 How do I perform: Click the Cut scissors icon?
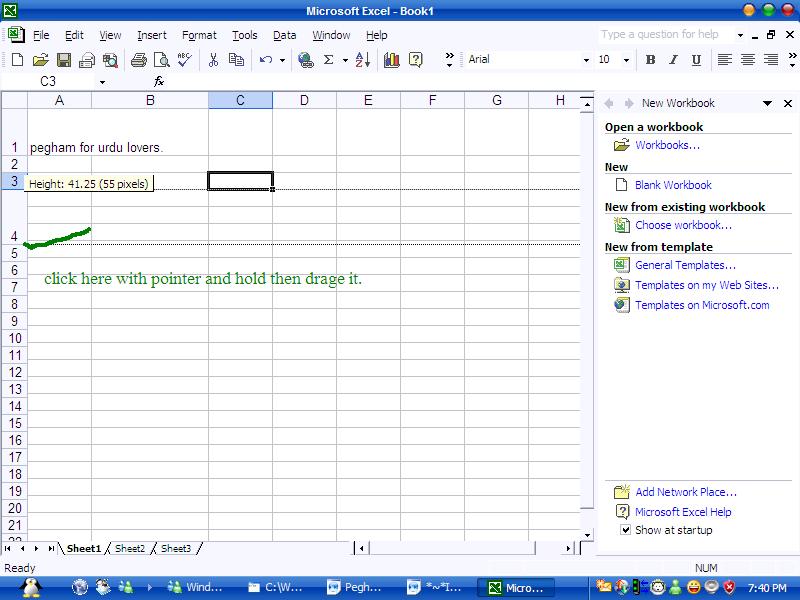(x=213, y=60)
